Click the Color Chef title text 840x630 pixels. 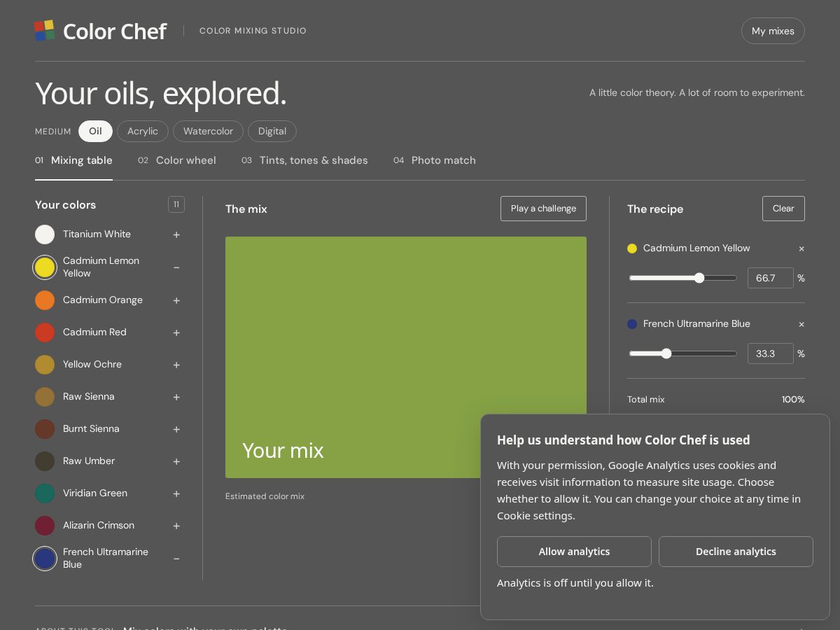(x=115, y=31)
